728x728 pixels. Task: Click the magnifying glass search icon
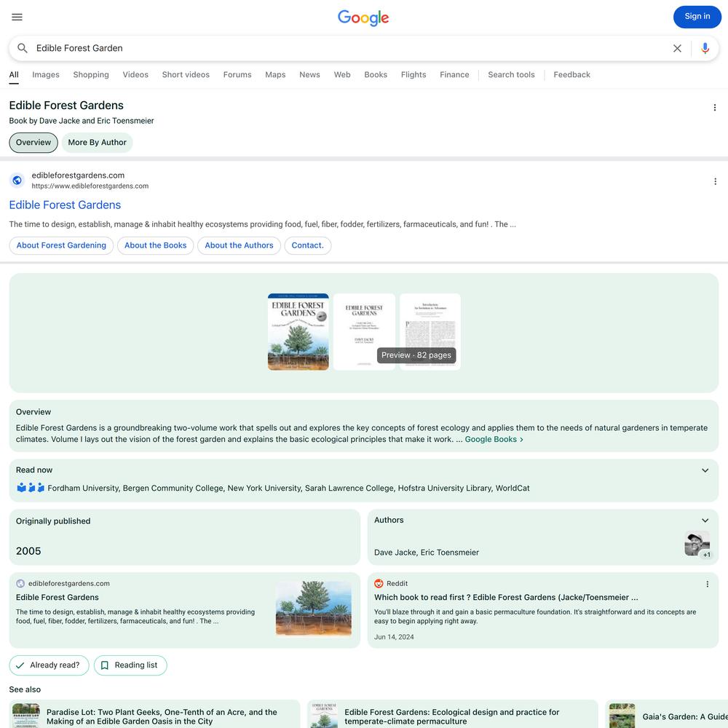[x=23, y=48]
